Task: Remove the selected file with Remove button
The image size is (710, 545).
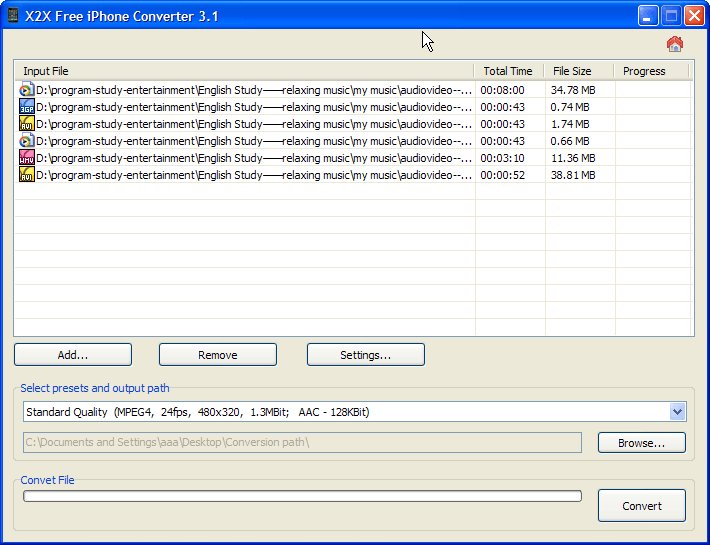Action: tap(218, 354)
